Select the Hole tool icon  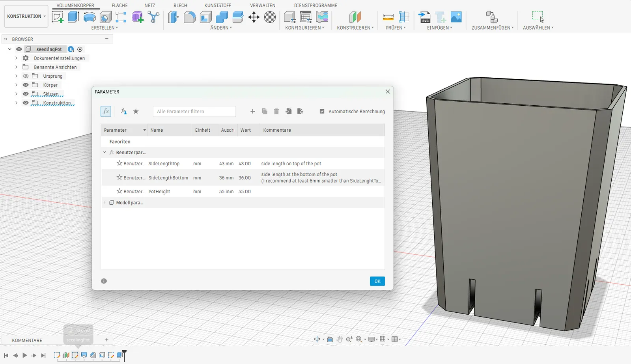[105, 17]
